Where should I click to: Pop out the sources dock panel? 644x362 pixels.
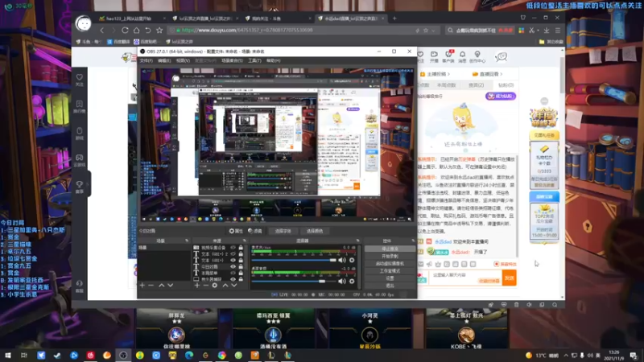245,241
